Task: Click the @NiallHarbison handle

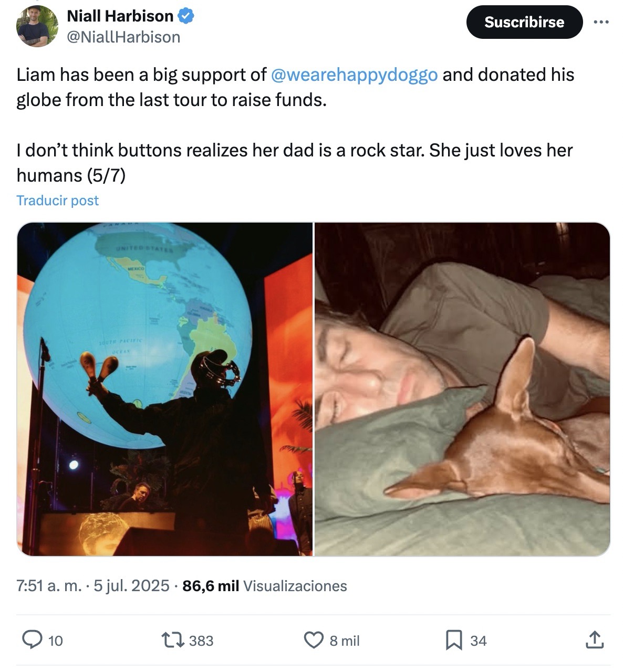Action: [123, 37]
